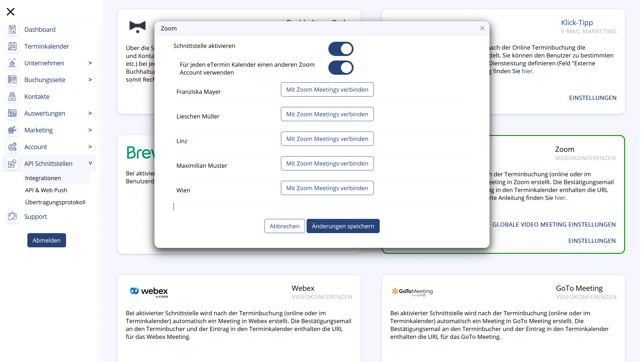Click the Buchungsseite icon

(x=12, y=80)
